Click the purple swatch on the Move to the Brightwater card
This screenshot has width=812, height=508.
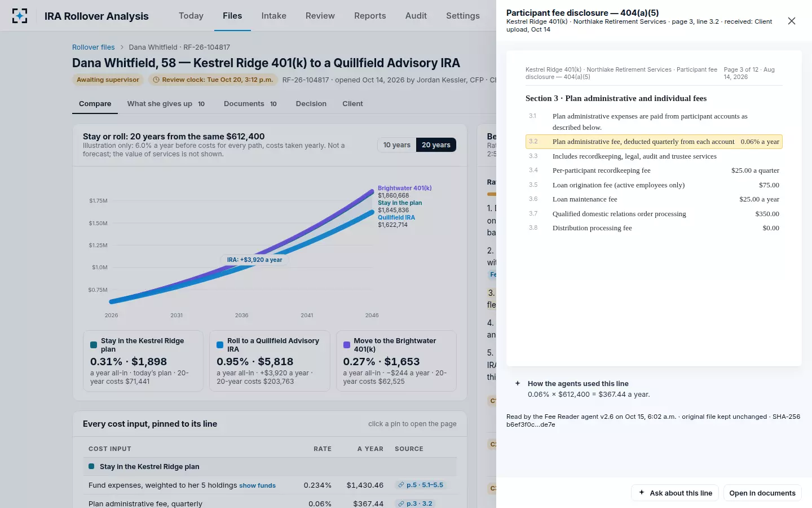coord(347,344)
